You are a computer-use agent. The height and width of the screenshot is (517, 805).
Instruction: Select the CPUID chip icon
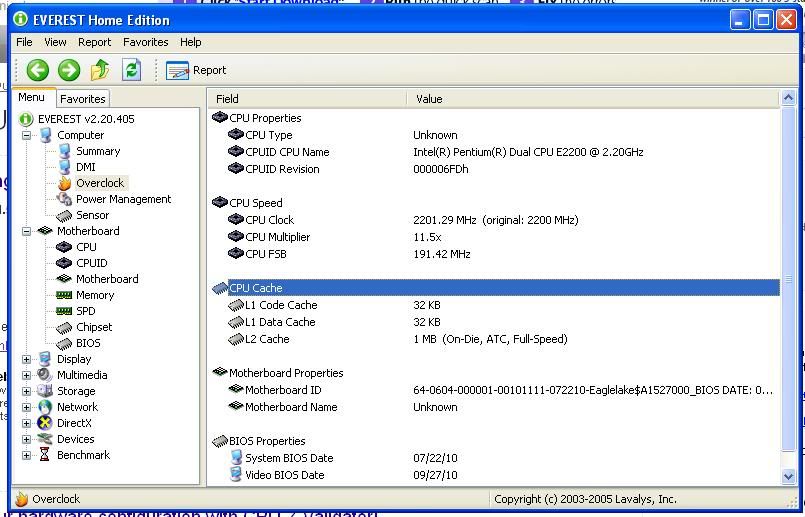tap(64, 263)
